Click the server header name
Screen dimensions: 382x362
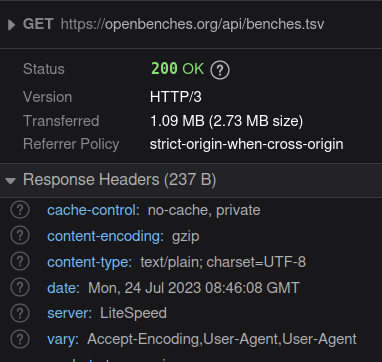69,313
